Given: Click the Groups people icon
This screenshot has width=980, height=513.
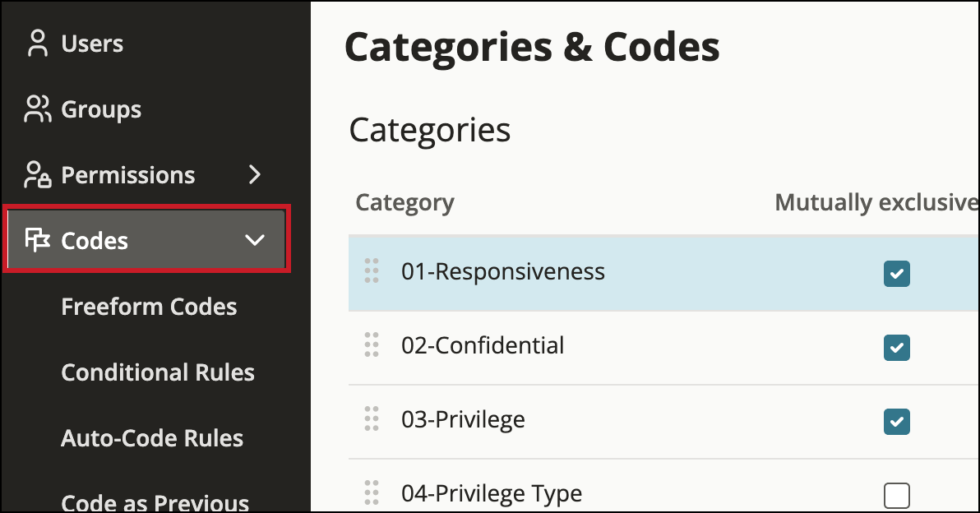Looking at the screenshot, I should pos(38,109).
